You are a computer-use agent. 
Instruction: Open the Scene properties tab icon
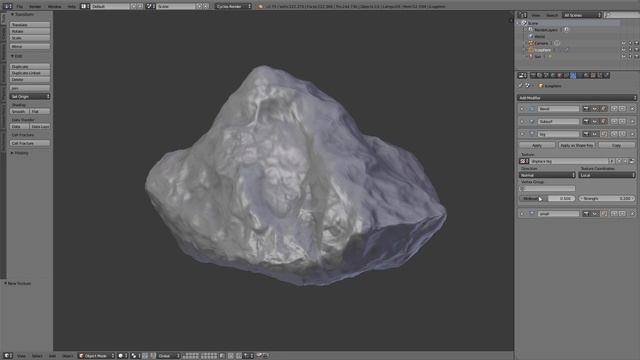(546, 76)
